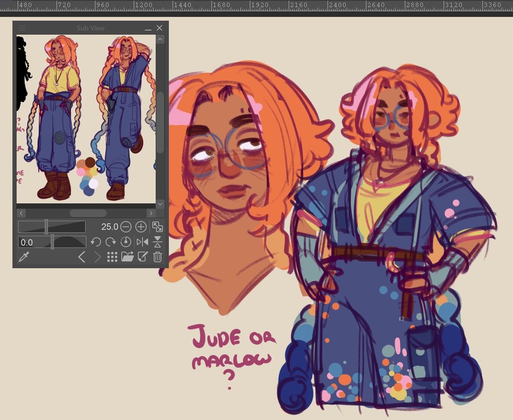Close the Sub View panel

[x=160, y=28]
